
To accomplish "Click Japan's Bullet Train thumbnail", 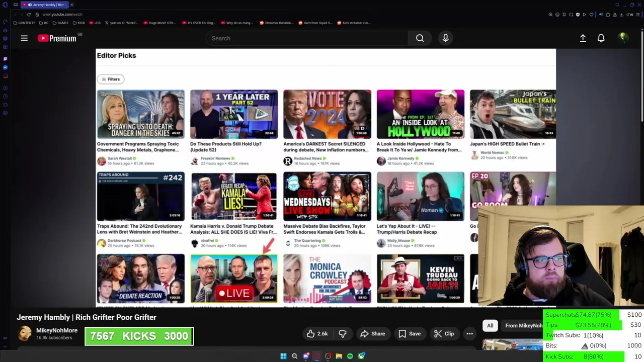I will 513,114.
